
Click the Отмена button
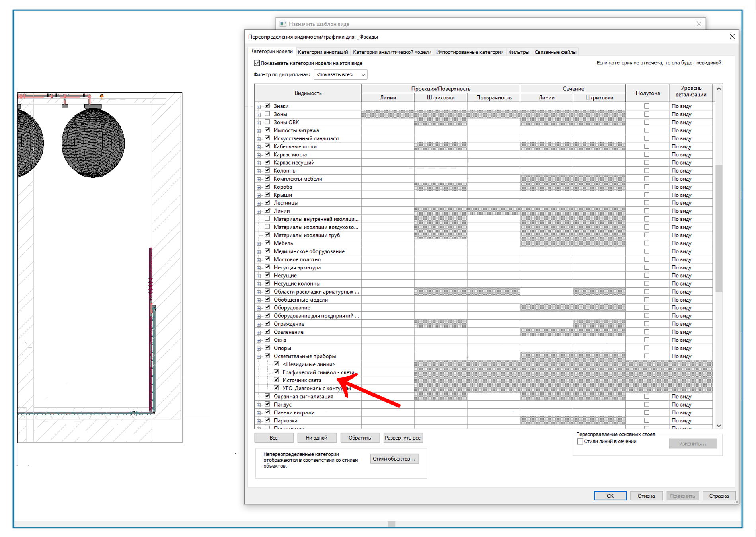(x=646, y=496)
